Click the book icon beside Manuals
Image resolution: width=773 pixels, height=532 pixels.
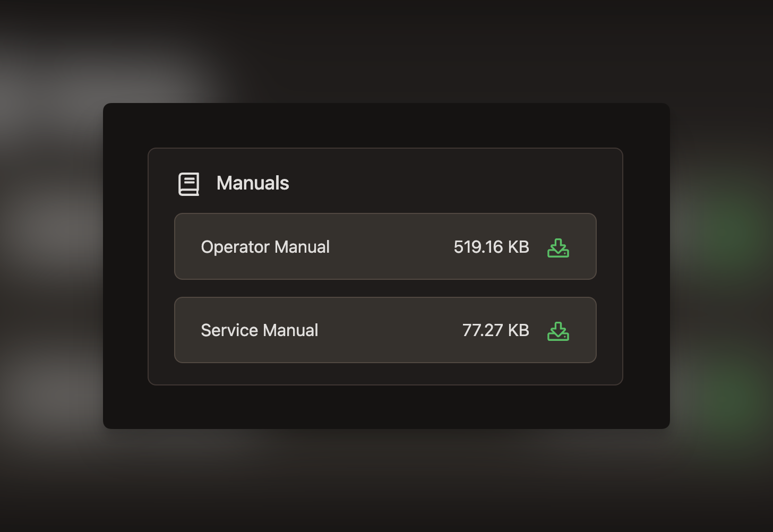pos(188,184)
